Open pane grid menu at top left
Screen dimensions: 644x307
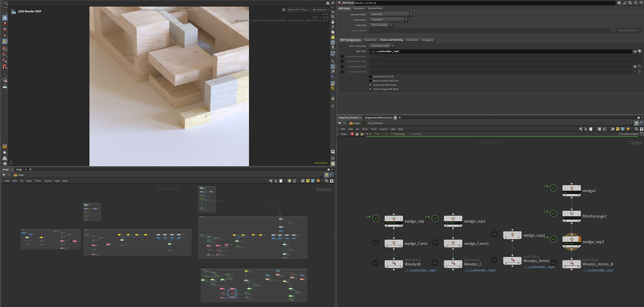pos(6,3)
